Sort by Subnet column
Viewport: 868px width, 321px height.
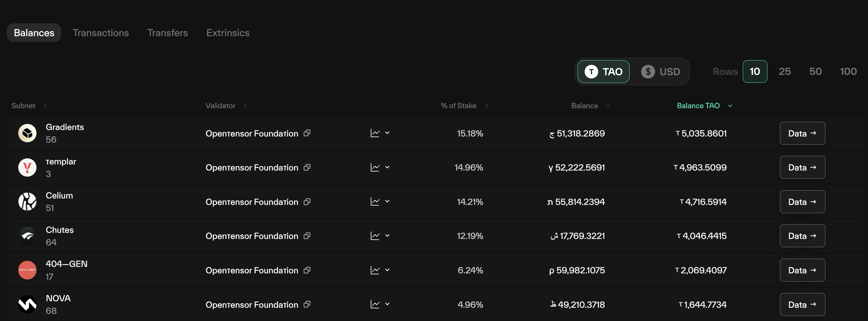tap(29, 106)
